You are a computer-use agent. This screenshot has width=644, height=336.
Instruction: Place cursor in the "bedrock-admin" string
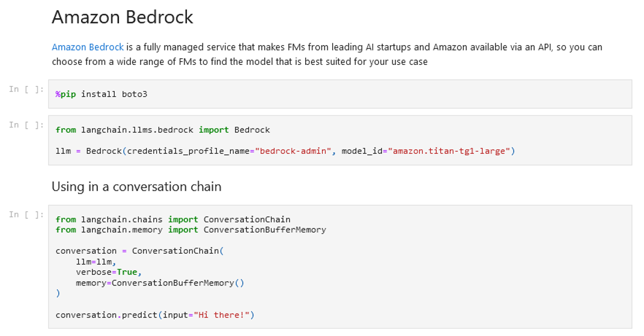pos(294,151)
